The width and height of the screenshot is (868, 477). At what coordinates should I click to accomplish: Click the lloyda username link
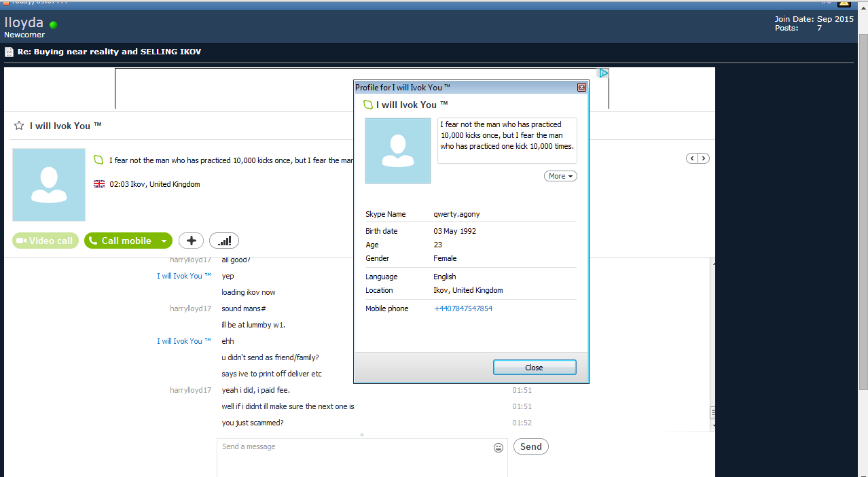point(24,22)
